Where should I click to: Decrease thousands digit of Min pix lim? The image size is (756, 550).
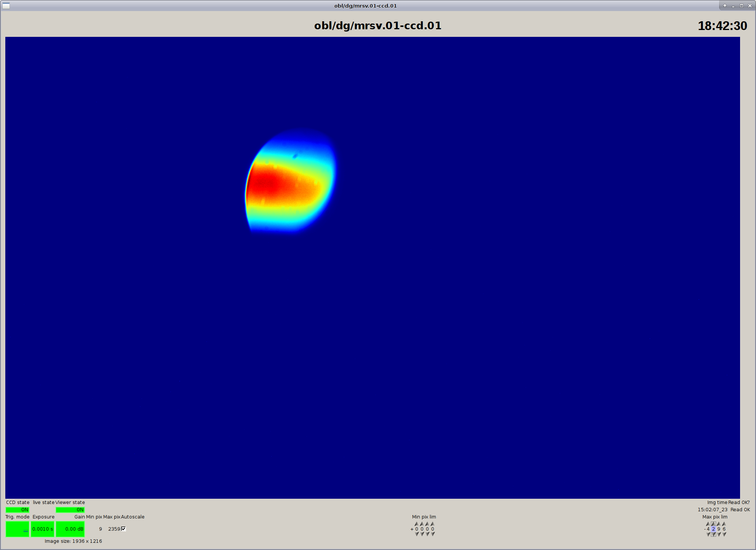[x=417, y=534]
